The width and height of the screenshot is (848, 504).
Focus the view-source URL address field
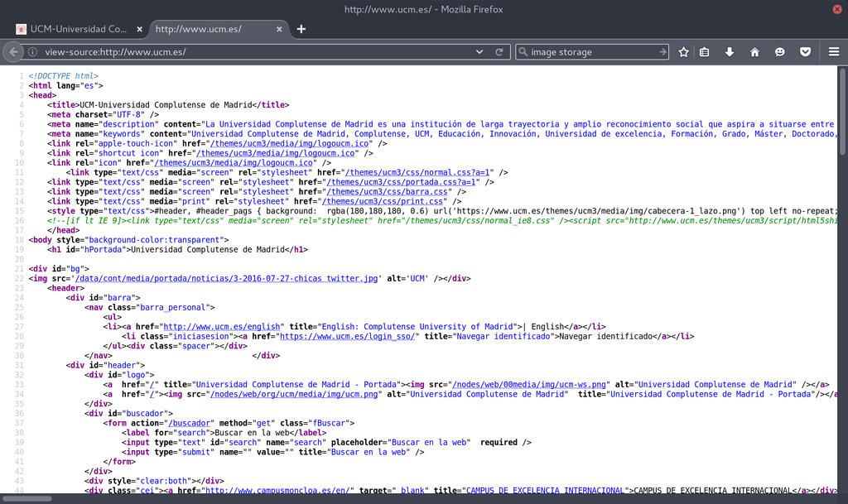coord(258,52)
